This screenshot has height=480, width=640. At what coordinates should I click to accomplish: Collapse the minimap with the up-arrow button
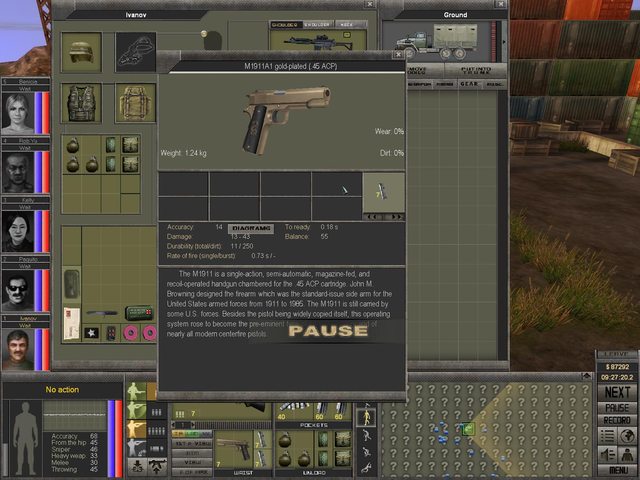tap(587, 375)
